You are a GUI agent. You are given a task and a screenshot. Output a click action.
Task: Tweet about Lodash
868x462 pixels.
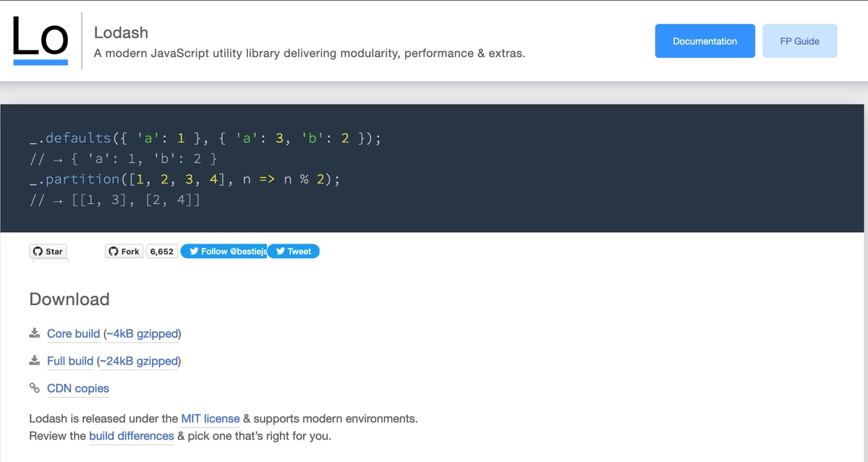tap(293, 251)
